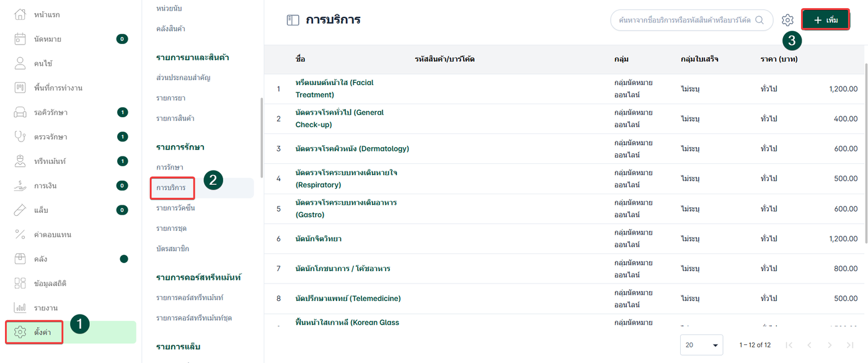Open รายการยา in the settings submenu
This screenshot has height=363, width=868.
point(171,98)
